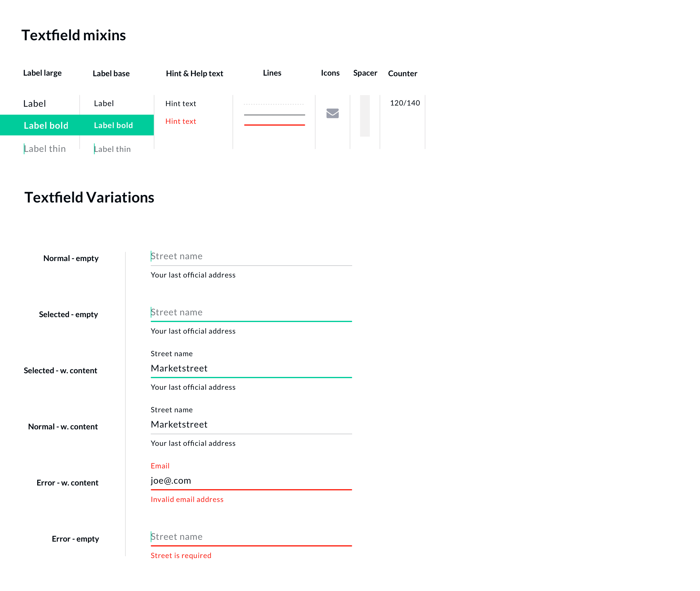Click the 'Textfield mixins' heading
The height and width of the screenshot is (591, 700).
(74, 34)
